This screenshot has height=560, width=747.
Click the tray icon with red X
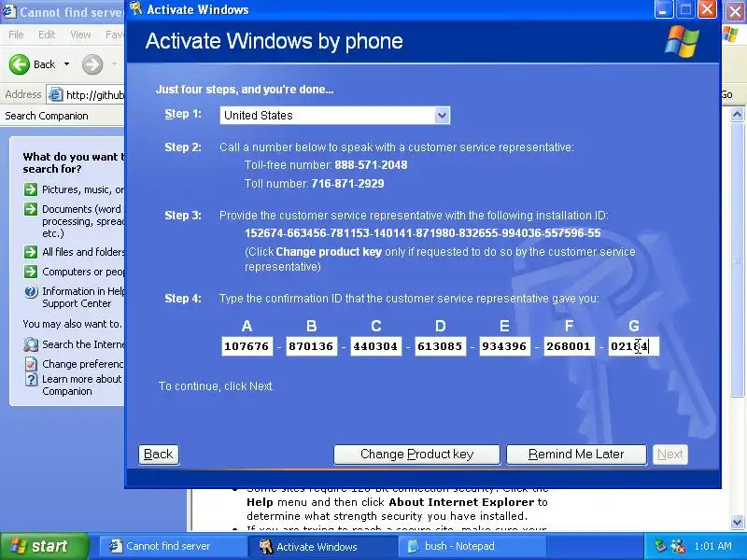[678, 546]
